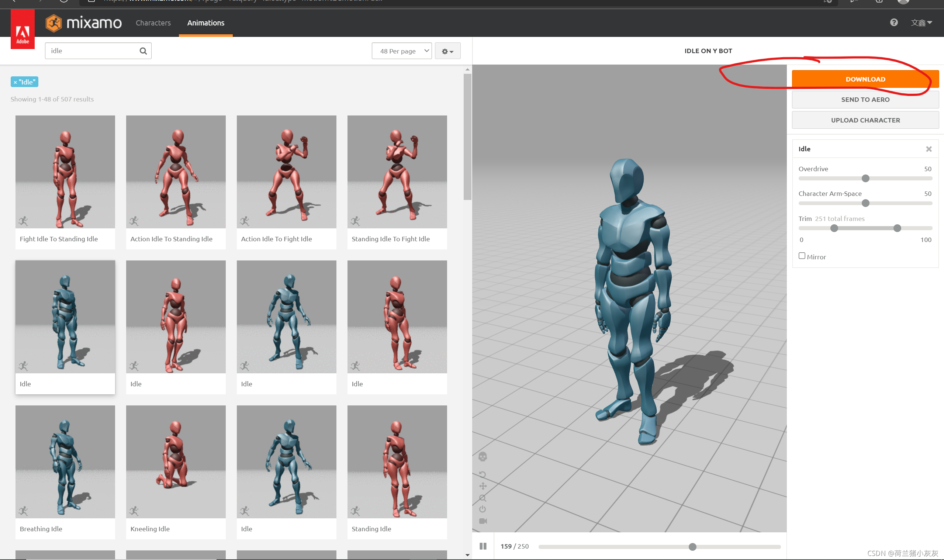Switch to the Characters tab
This screenshot has width=944, height=560.
coord(153,23)
